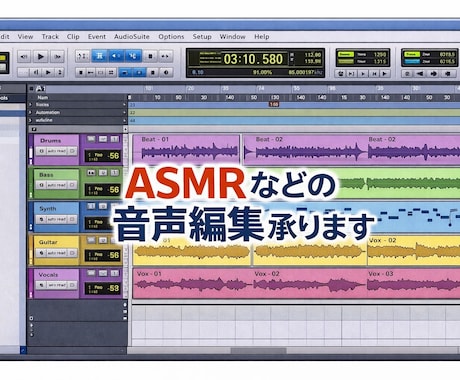
Task: Select the Bass track name
Action: point(46,175)
